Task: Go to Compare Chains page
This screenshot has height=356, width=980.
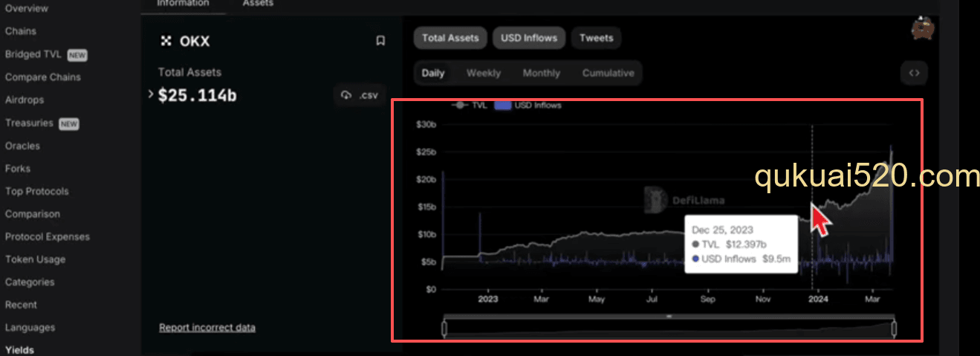Action: (x=43, y=77)
